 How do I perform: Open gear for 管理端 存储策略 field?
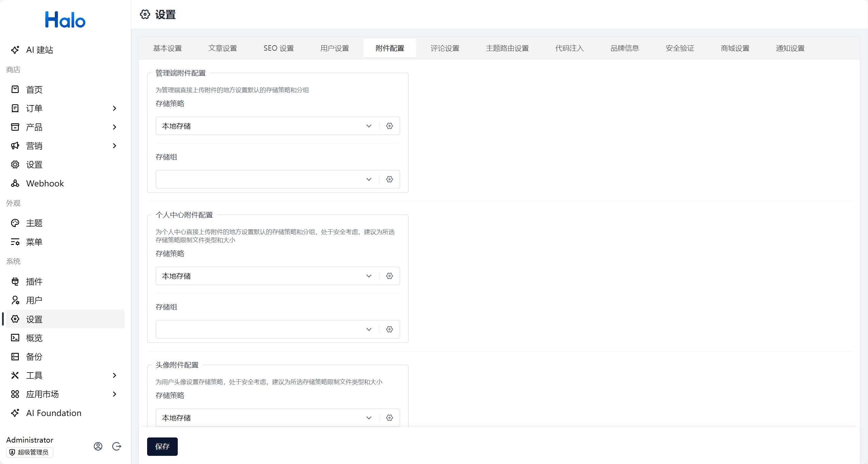[x=390, y=126]
